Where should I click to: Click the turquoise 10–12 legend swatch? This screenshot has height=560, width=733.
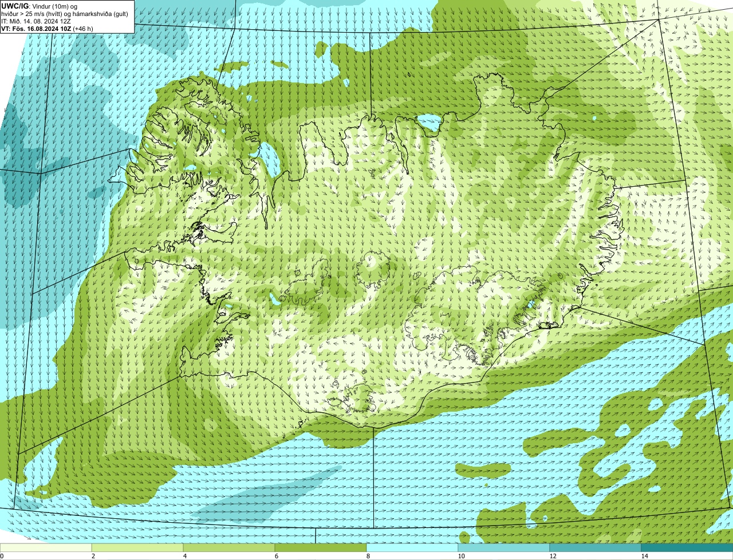(504, 547)
